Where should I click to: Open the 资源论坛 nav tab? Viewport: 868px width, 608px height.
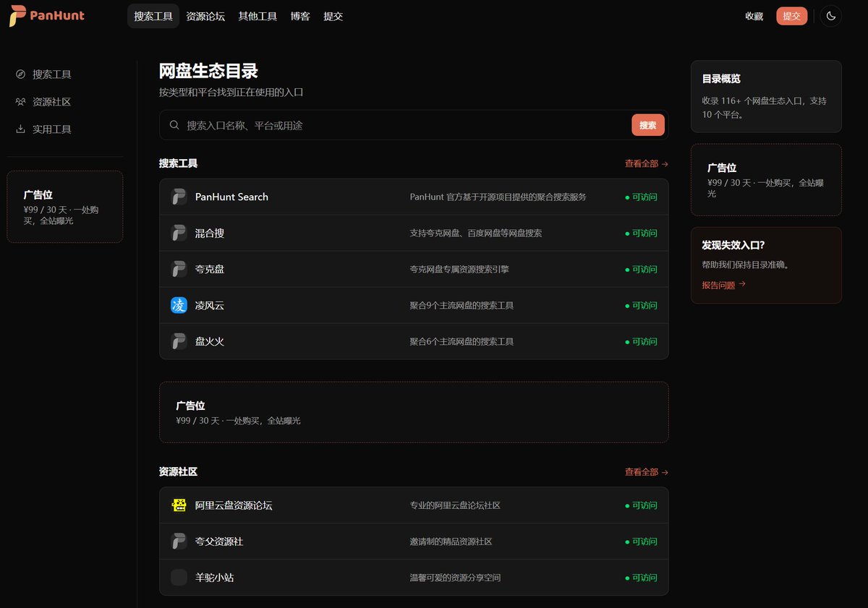coord(205,16)
